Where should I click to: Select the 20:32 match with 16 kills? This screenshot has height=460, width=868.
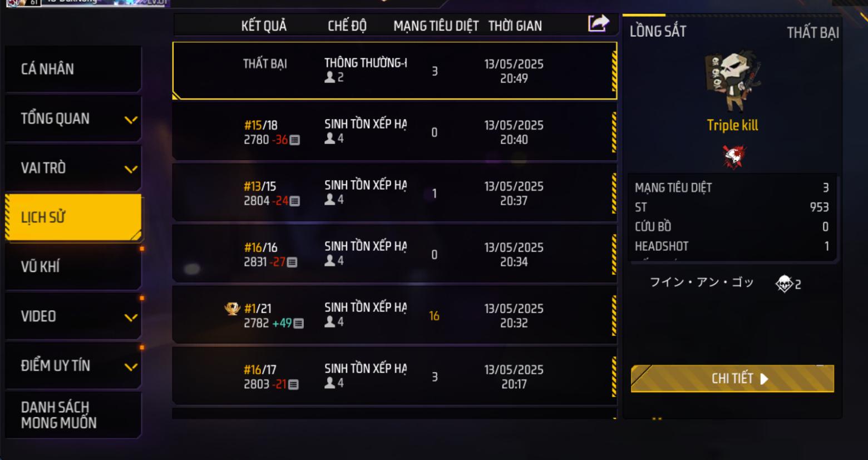(x=395, y=315)
